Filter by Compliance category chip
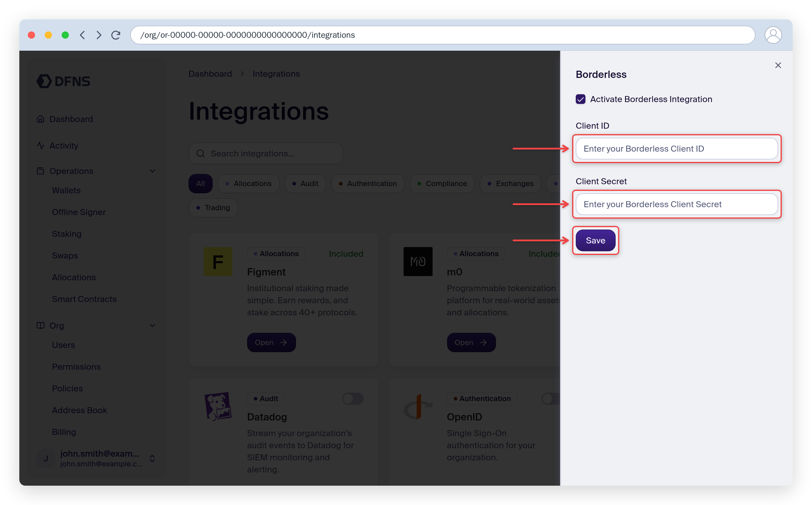Viewport: 812px width, 505px height. (x=442, y=184)
